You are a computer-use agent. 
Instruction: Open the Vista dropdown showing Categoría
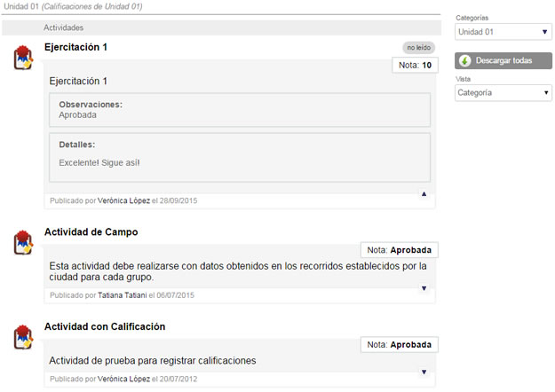click(x=503, y=93)
